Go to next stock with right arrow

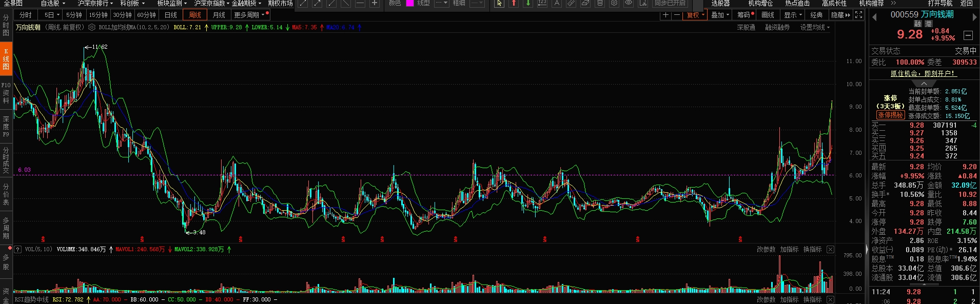974,16
